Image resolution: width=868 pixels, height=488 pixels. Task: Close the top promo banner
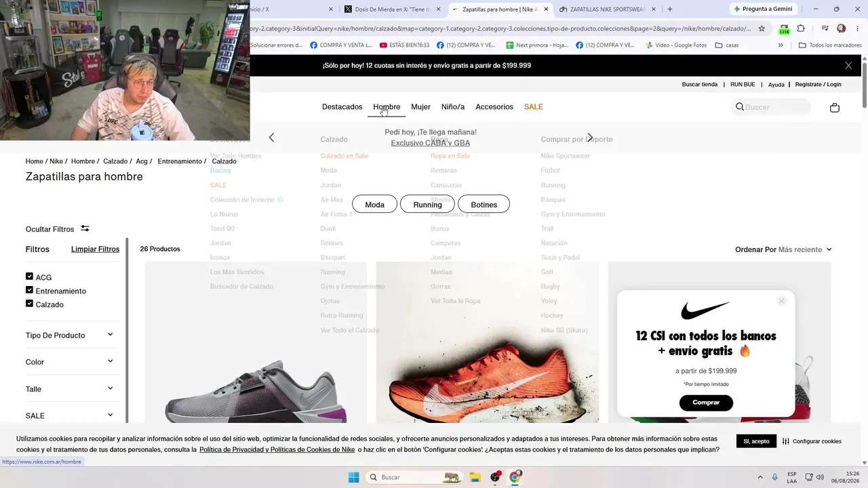[x=848, y=66]
